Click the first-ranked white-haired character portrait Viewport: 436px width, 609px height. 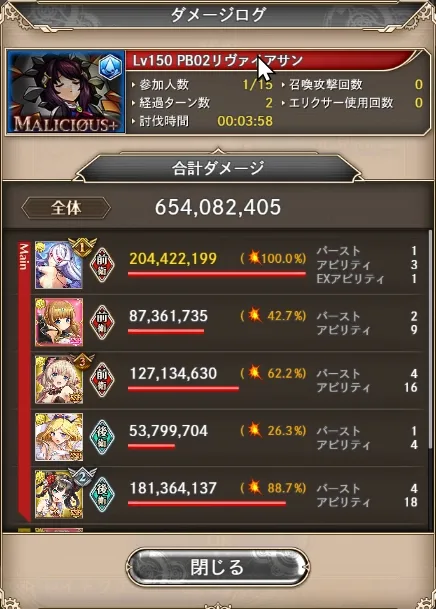pyautogui.click(x=59, y=265)
